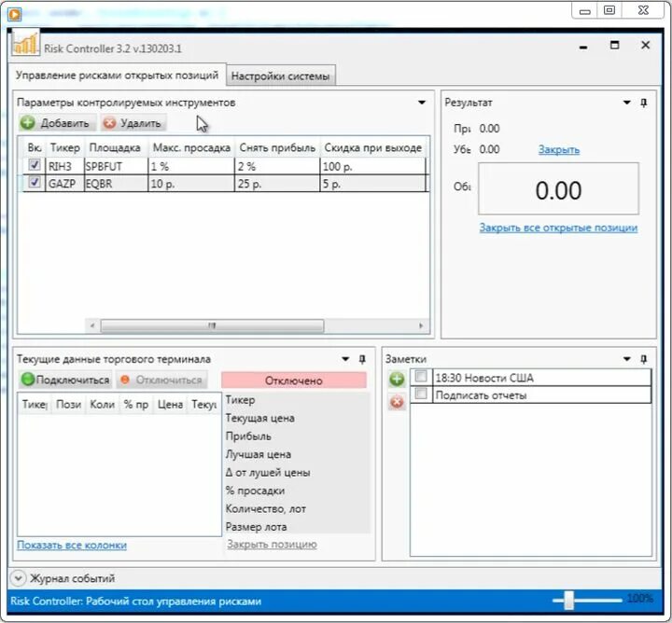The width and height of the screenshot is (672, 623).
Task: Click the 5 р. discount cell
Action: tap(372, 184)
